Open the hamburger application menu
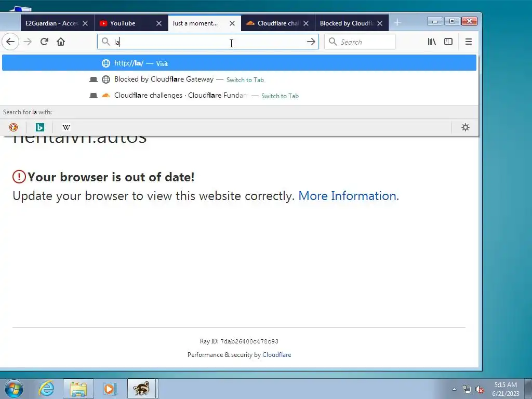Viewport: 532px width, 399px height. click(x=469, y=42)
